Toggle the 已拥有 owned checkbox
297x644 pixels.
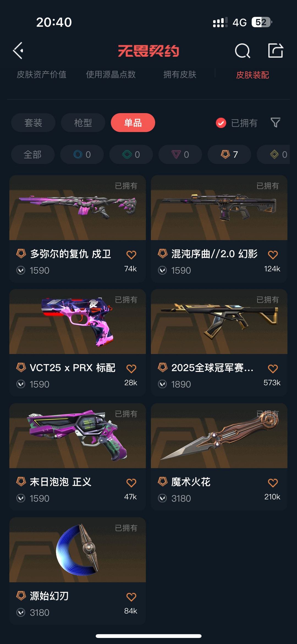[x=221, y=123]
